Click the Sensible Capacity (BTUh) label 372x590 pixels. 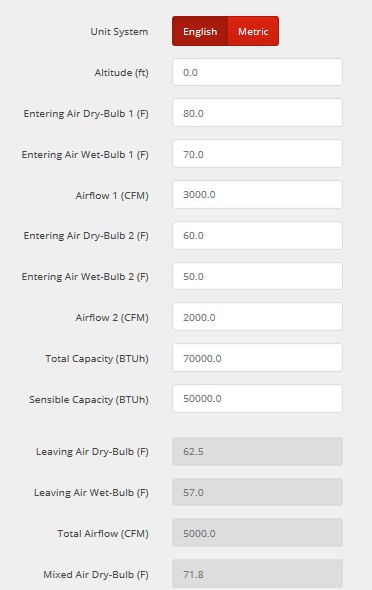[x=89, y=400]
